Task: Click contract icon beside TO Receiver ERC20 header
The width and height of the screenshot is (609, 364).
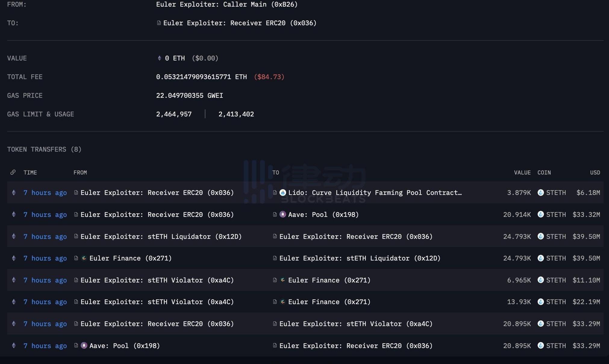Action: tap(159, 23)
